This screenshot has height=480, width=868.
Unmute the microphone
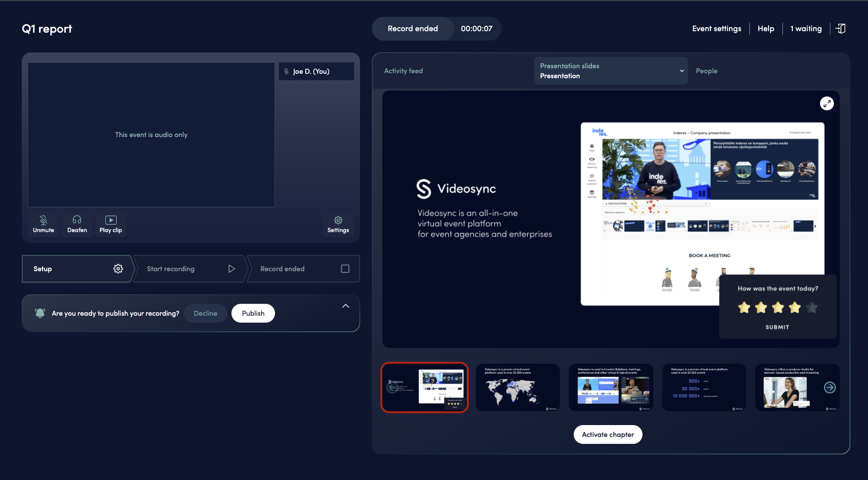click(44, 224)
